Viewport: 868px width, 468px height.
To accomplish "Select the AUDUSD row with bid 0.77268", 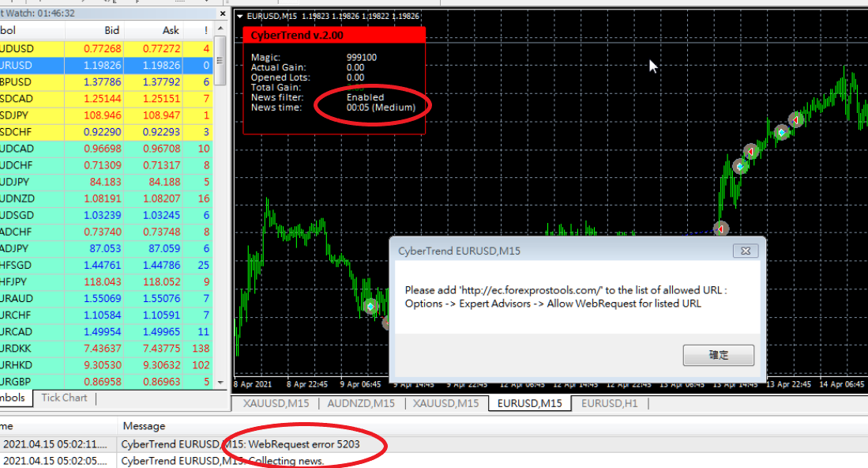I will [x=107, y=49].
